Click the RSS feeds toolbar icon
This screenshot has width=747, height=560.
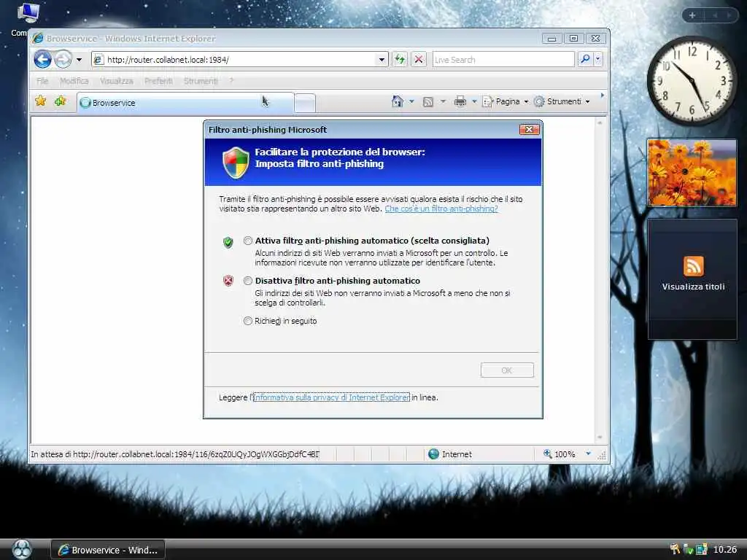[x=428, y=101]
